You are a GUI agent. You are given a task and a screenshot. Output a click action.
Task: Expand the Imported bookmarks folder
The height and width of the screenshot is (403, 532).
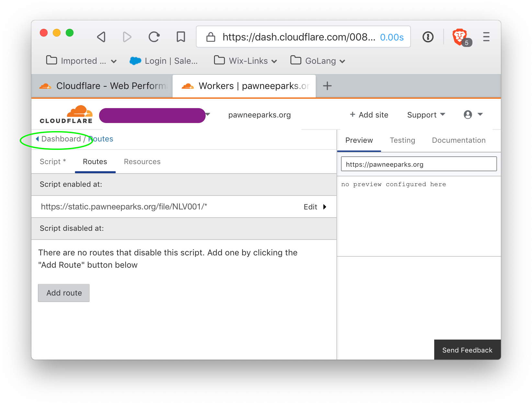point(81,61)
